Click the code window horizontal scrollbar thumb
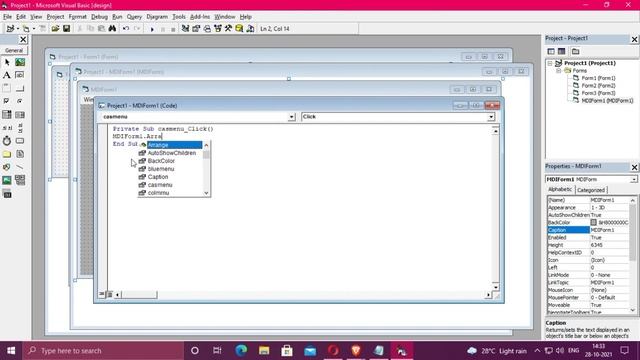640x360 pixels. pos(139,294)
